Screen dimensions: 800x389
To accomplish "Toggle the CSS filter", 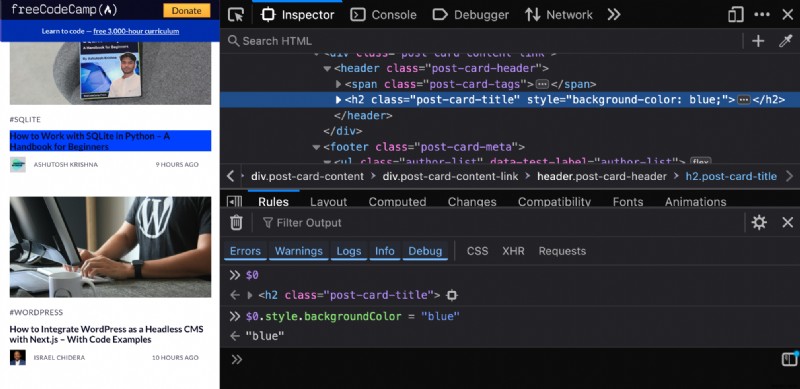I will point(478,251).
